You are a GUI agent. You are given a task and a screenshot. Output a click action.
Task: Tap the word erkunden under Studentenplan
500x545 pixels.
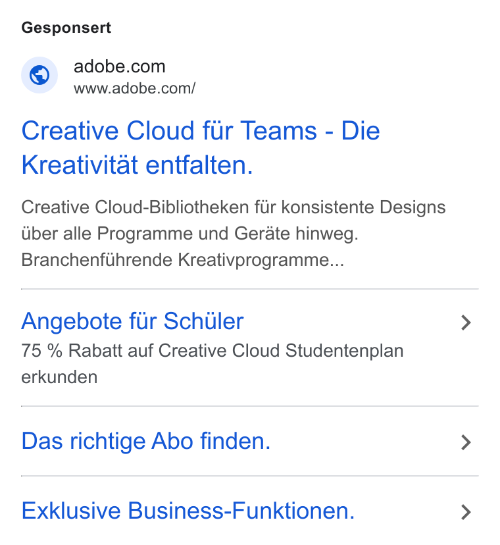[59, 377]
